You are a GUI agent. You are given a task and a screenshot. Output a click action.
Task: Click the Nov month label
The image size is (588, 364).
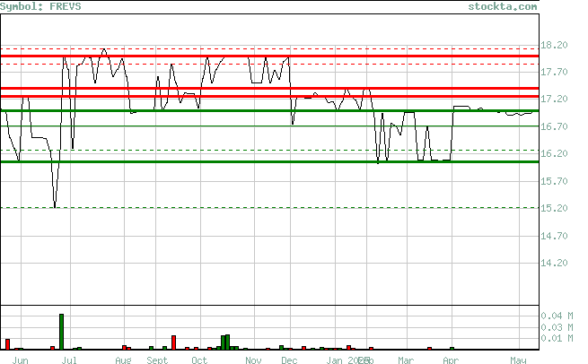click(x=253, y=360)
